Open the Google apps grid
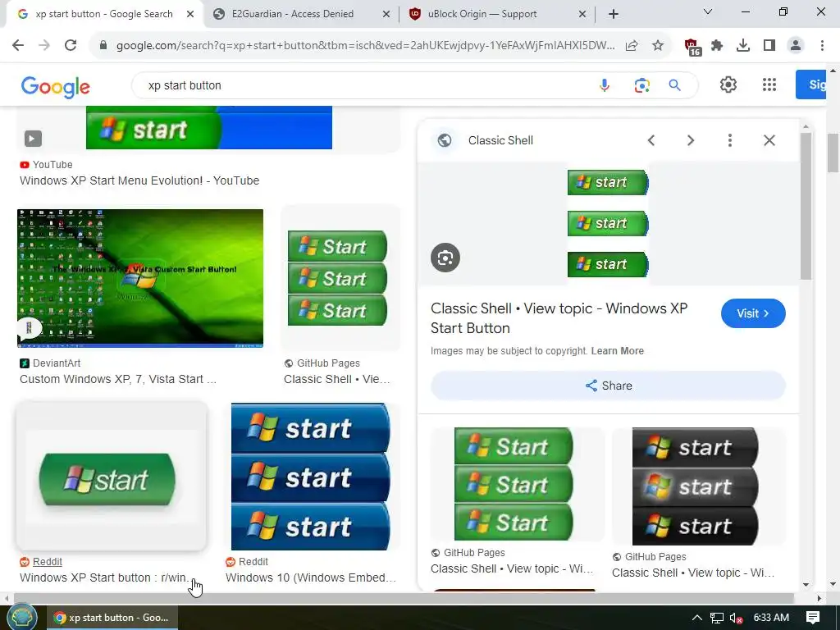 (769, 84)
